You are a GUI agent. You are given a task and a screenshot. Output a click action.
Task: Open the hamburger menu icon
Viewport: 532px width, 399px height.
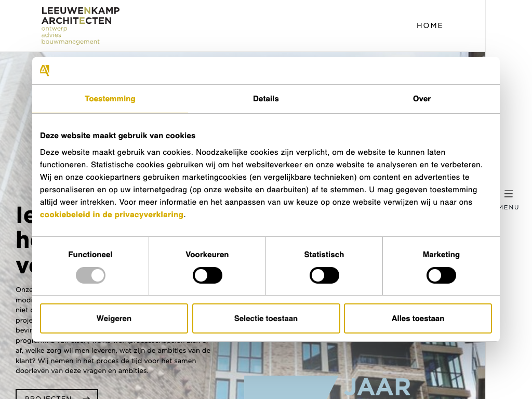click(x=509, y=194)
